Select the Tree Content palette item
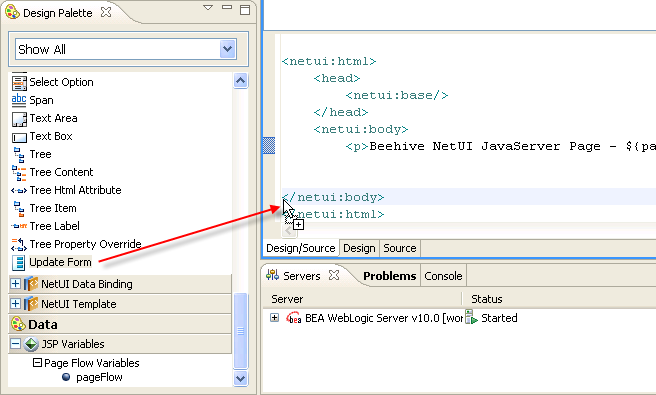This screenshot has height=395, width=656. (x=61, y=172)
